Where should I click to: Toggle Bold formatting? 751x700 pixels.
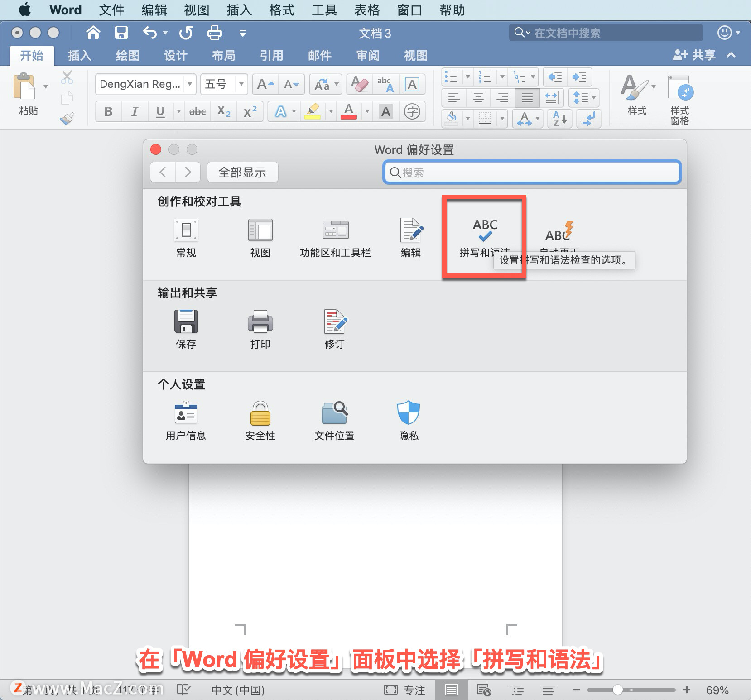click(x=109, y=111)
